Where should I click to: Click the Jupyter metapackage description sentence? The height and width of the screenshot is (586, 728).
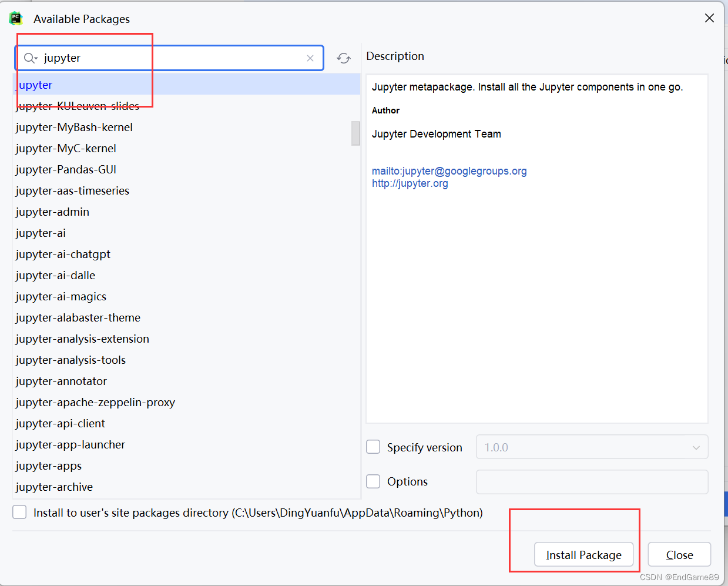click(x=528, y=87)
